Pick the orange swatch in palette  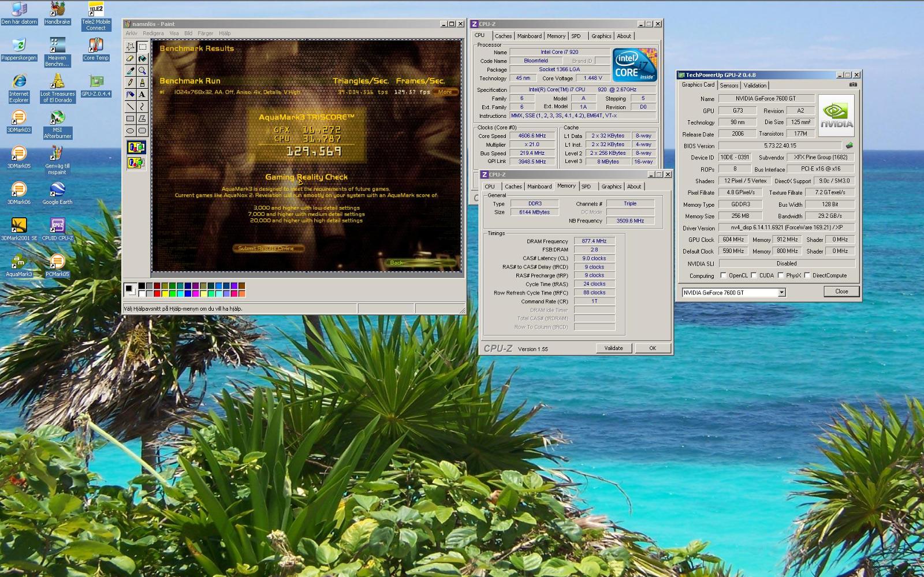point(241,293)
